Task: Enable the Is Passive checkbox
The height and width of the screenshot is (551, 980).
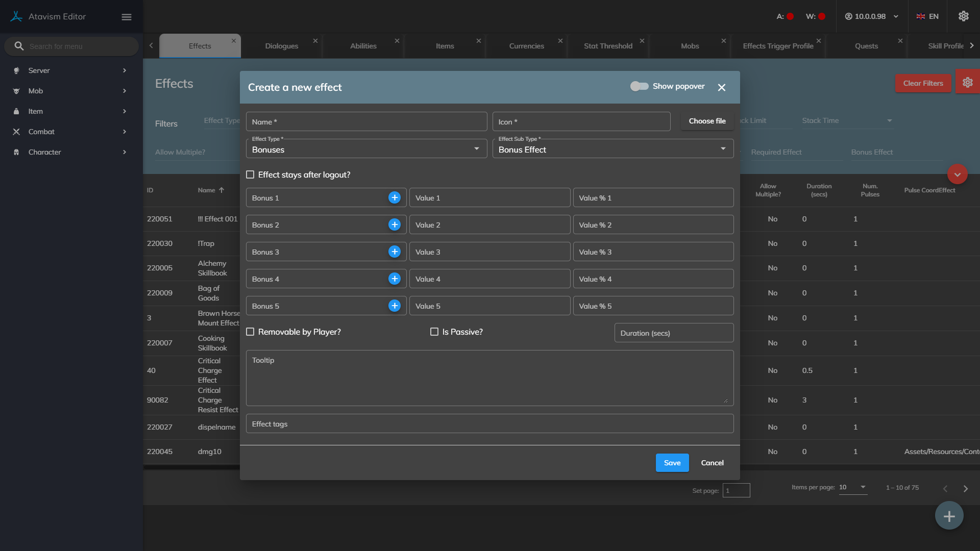Action: [434, 332]
